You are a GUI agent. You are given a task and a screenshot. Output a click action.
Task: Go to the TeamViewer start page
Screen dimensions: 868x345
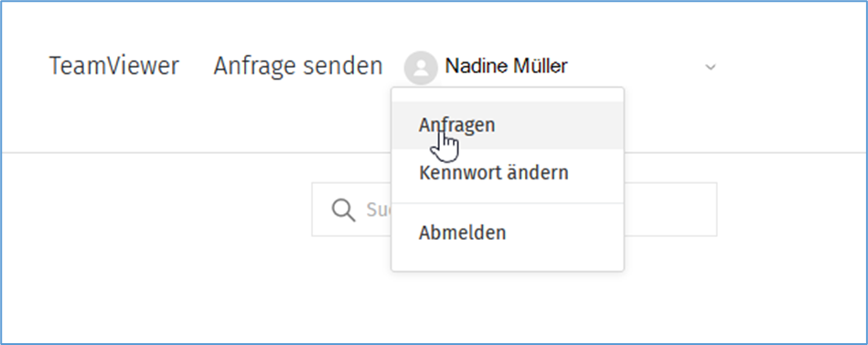[x=114, y=66]
